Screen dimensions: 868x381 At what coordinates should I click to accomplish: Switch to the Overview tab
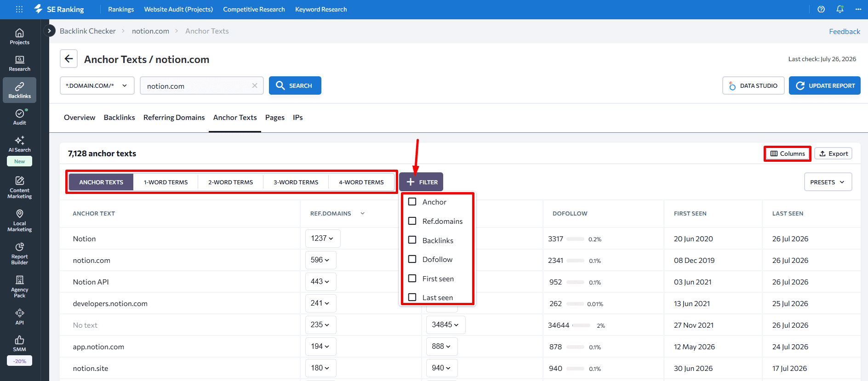[x=80, y=118]
